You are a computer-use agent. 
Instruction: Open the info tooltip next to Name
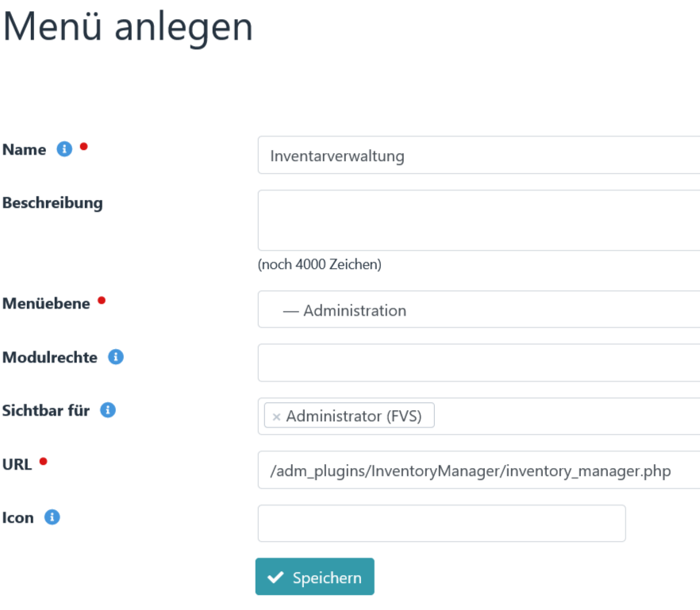coord(63,148)
